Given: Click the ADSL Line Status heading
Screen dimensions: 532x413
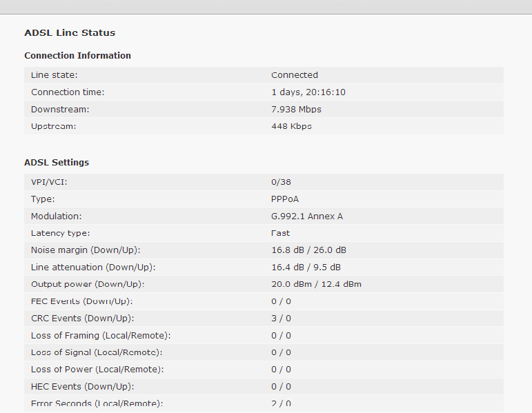Looking at the screenshot, I should [x=70, y=33].
